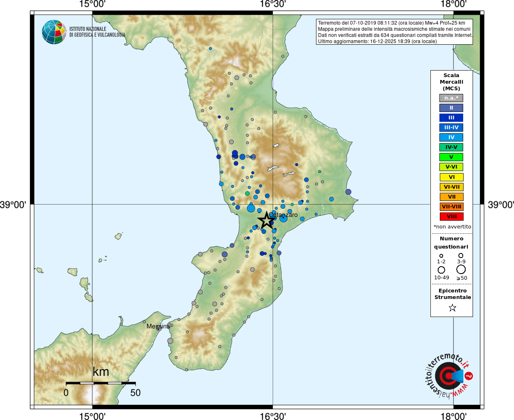Click the 10-49 questionnaires circle symbol

coord(441,270)
